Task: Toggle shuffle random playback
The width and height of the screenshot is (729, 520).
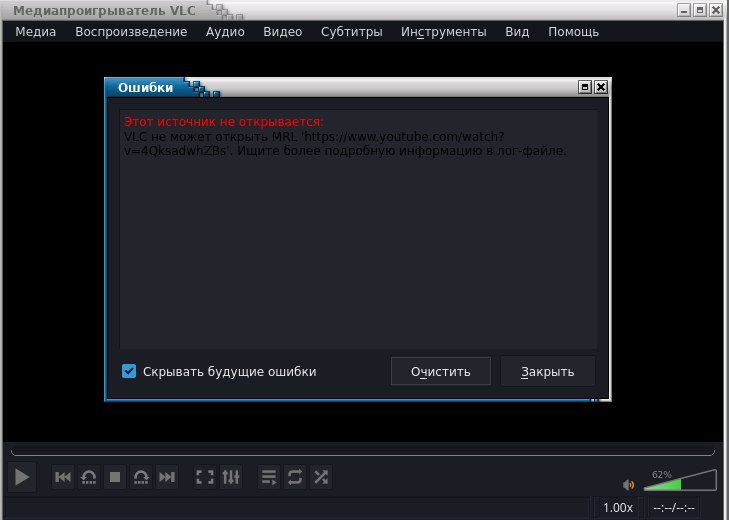Action: click(321, 477)
